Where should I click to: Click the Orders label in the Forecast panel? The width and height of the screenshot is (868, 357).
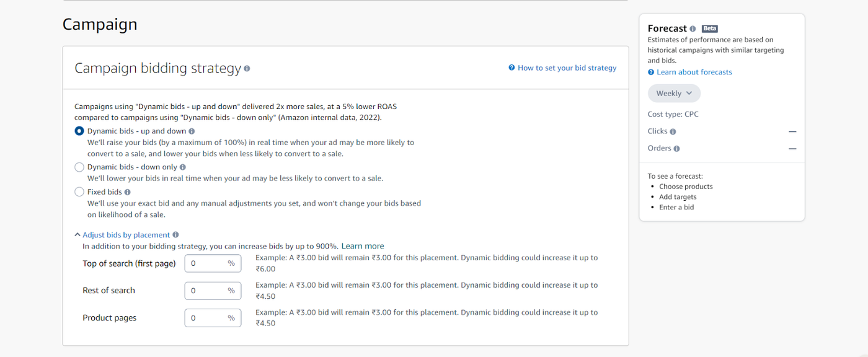pyautogui.click(x=659, y=148)
